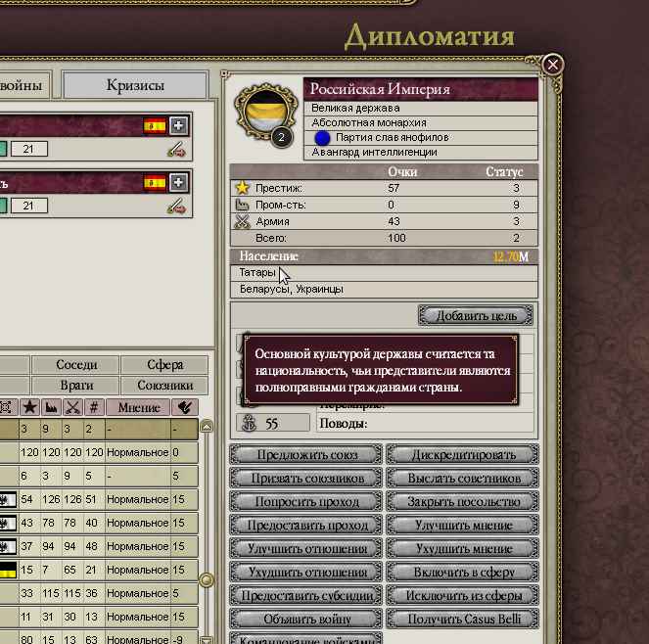This screenshot has height=644, width=649.
Task: Sort the list by the # rank column
Action: 93,407
